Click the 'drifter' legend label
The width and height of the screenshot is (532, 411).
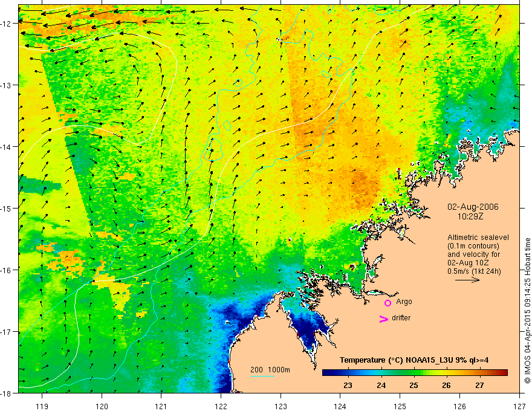coord(401,318)
